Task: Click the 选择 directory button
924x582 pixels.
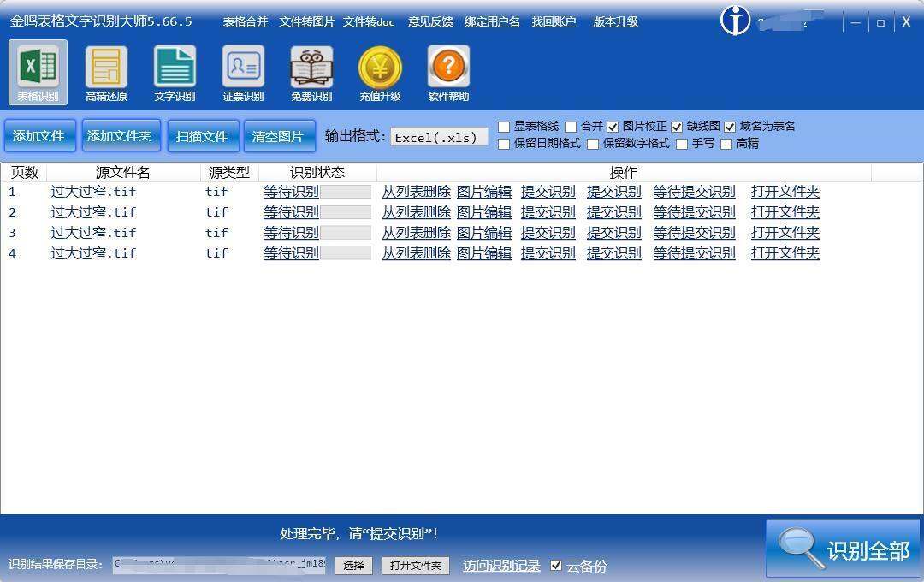Action: tap(353, 566)
